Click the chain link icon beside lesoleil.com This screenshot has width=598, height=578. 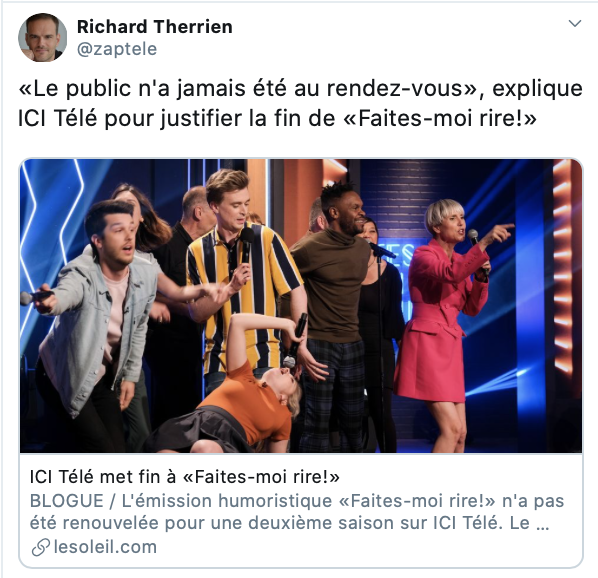click(40, 547)
